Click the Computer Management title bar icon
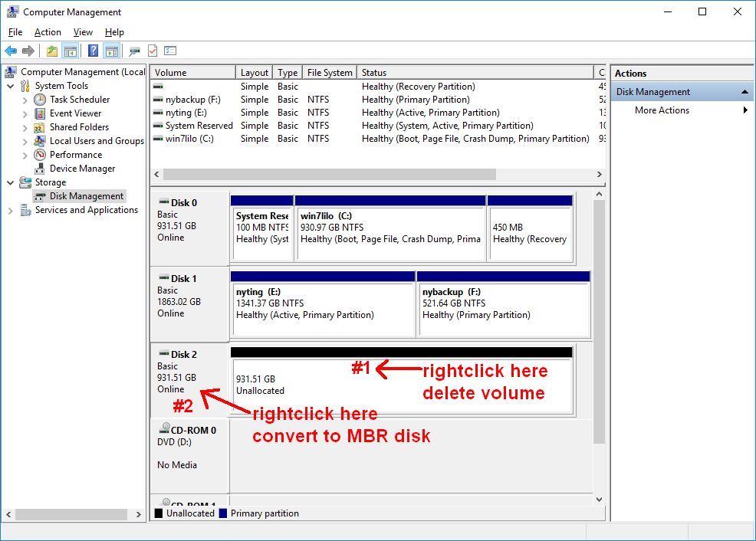This screenshot has height=541, width=756. (12, 11)
